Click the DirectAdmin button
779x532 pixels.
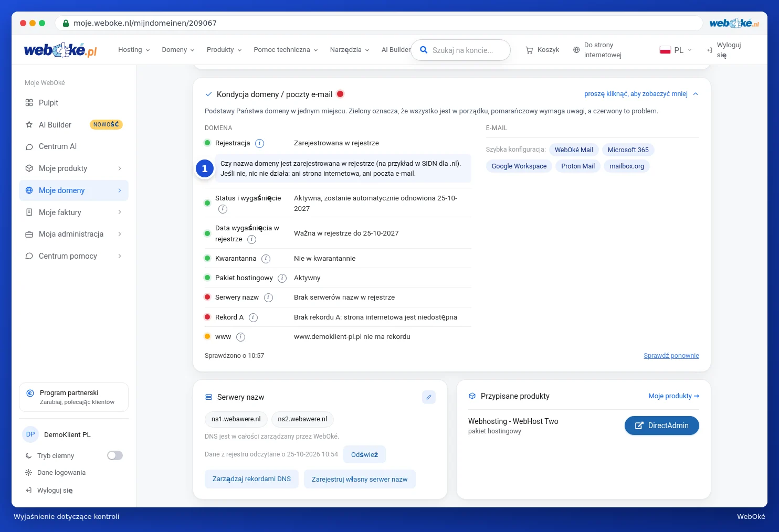click(x=662, y=425)
